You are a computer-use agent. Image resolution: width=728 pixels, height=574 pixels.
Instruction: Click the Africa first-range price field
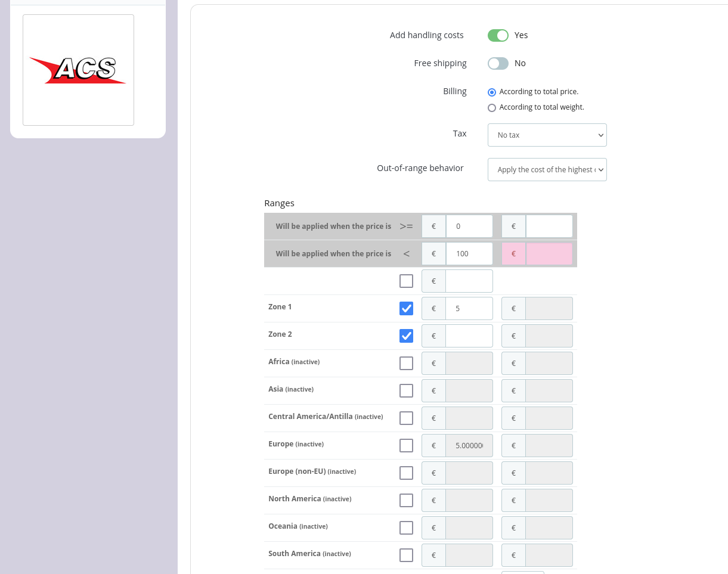(x=469, y=364)
